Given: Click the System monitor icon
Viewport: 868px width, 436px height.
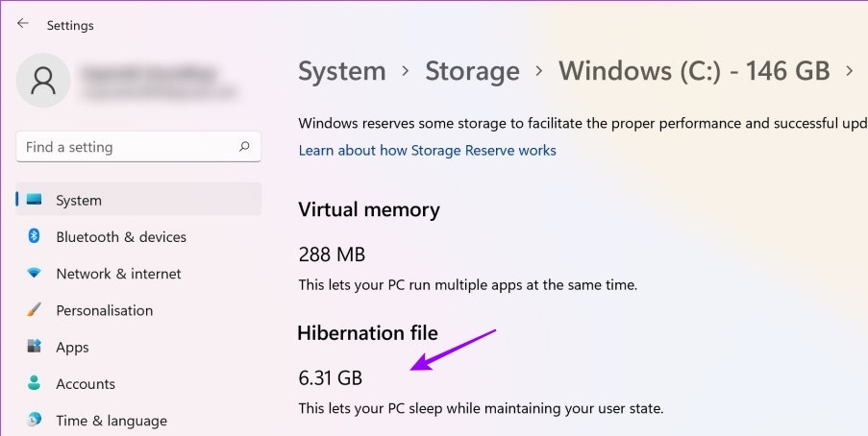Looking at the screenshot, I should 35,200.
